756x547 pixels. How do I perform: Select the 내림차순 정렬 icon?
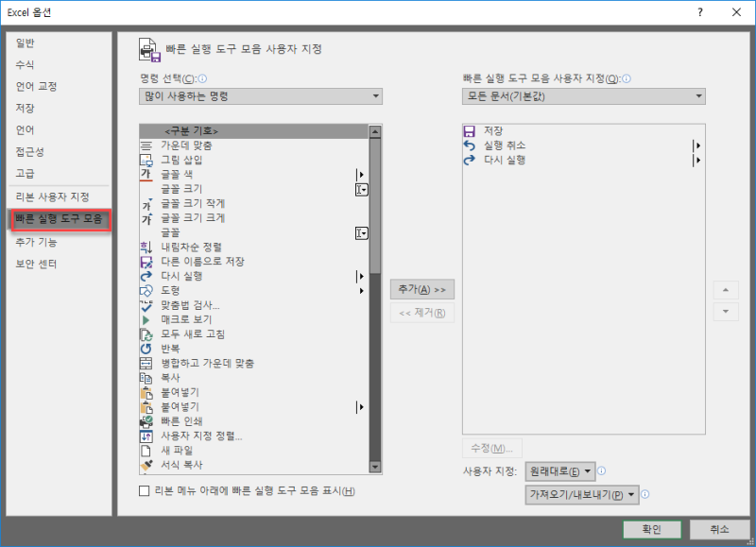[146, 248]
